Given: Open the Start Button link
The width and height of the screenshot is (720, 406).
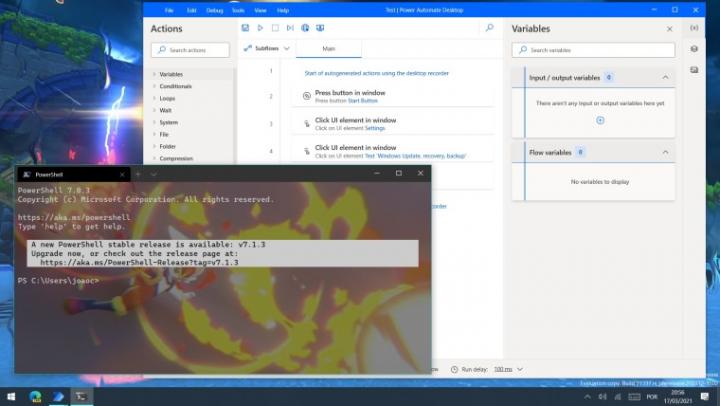Looking at the screenshot, I should [x=362, y=101].
